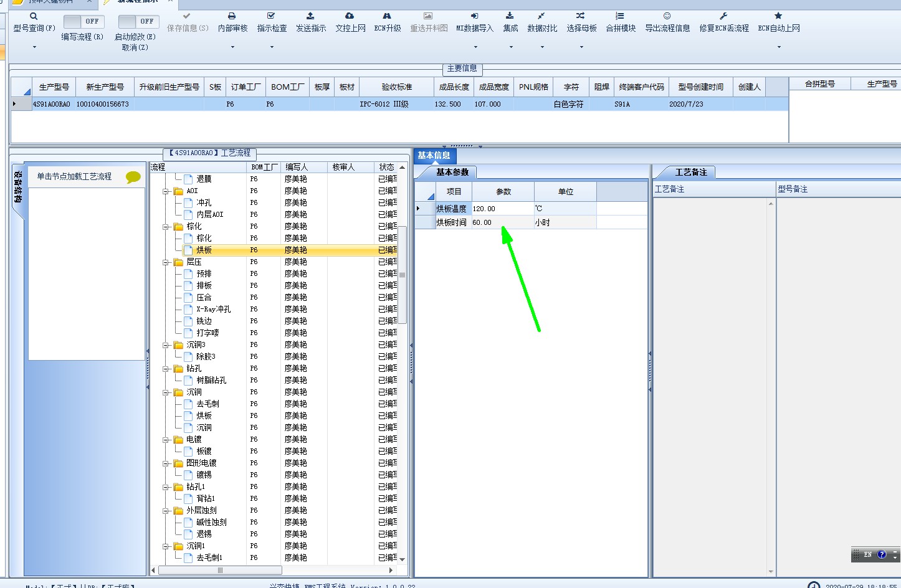Open dropdown arrow under 集成

pos(511,47)
